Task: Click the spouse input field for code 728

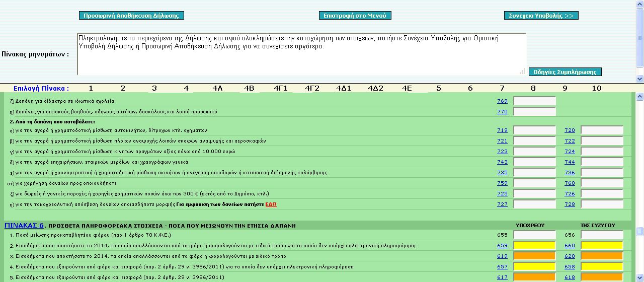Action: click(602, 204)
